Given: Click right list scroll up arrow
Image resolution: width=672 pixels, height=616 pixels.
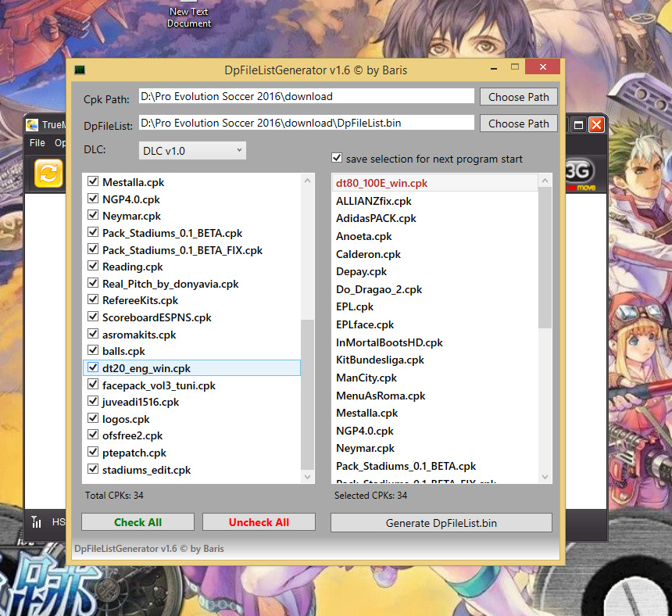Looking at the screenshot, I should pyautogui.click(x=545, y=181).
